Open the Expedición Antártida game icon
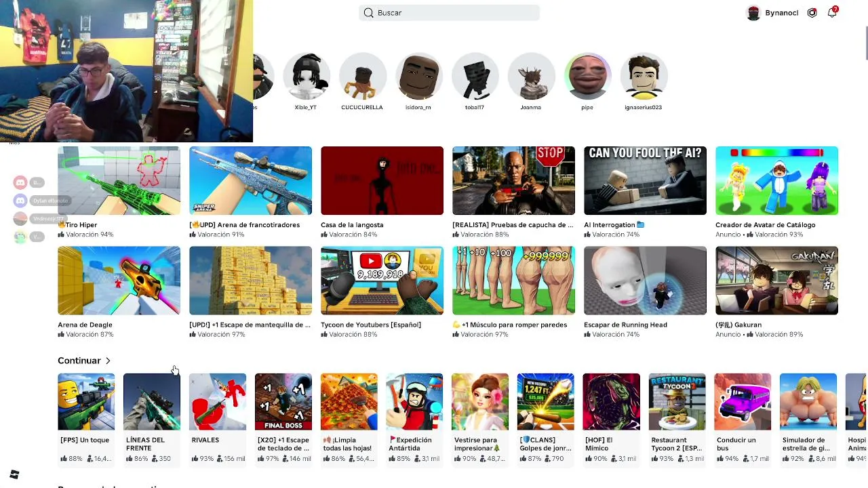The image size is (868, 488). (414, 401)
